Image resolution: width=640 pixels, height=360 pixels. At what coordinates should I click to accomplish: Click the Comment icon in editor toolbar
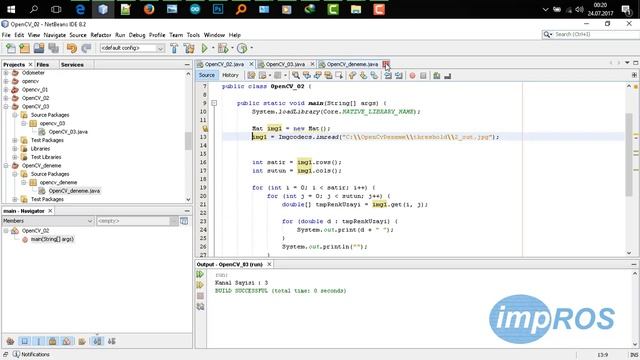pos(437,76)
